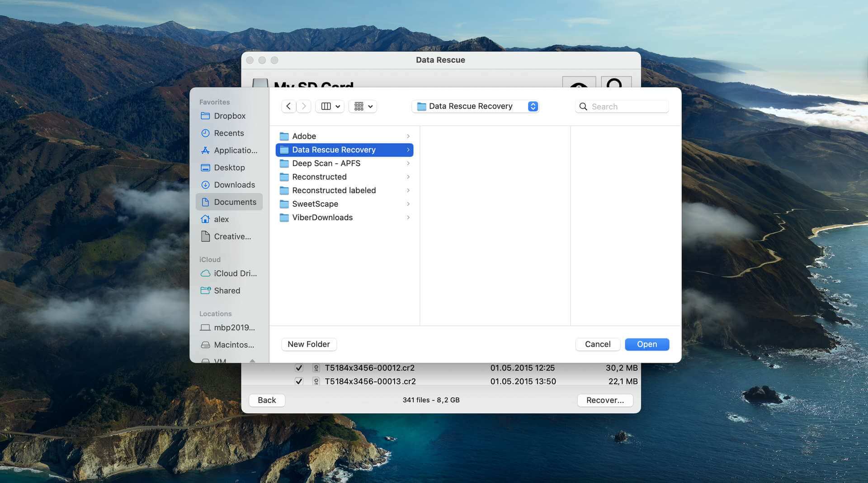The image size is (868, 483).
Task: Click size value 30,2 MB
Action: pyautogui.click(x=622, y=368)
